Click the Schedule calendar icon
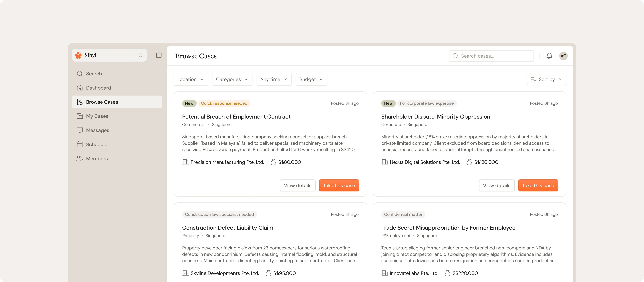Screen dimensions: 644x282 80,144
